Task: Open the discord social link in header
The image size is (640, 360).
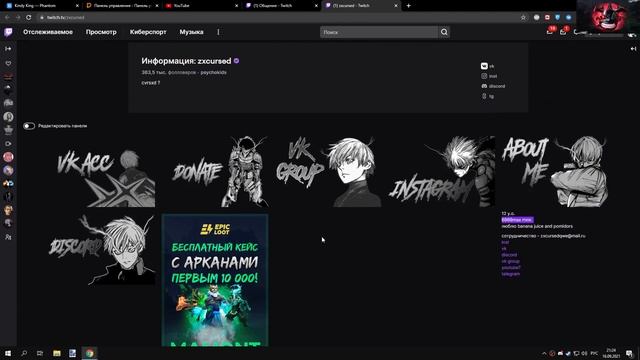Action: point(493,86)
